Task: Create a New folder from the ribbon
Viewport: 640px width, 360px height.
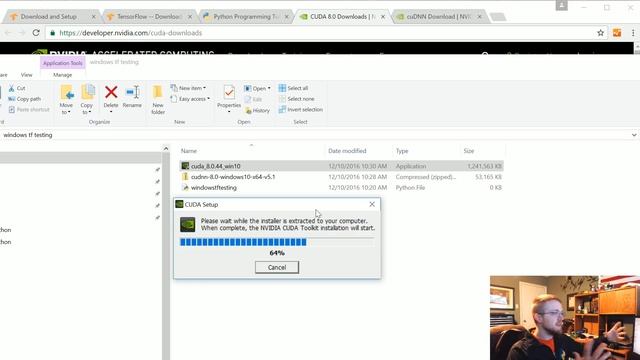Action: pyautogui.click(x=158, y=100)
